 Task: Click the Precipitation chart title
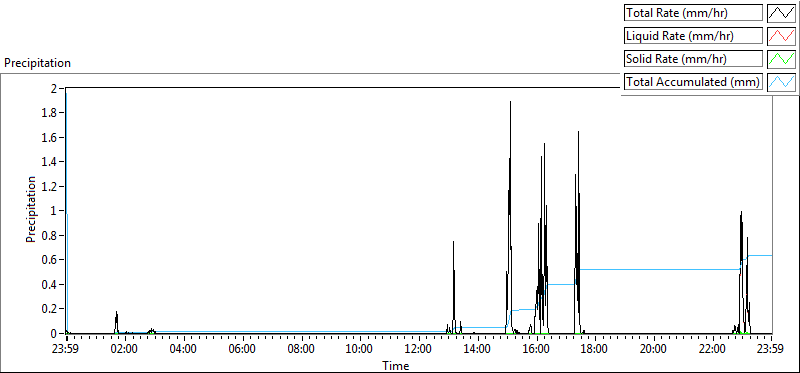[x=37, y=63]
